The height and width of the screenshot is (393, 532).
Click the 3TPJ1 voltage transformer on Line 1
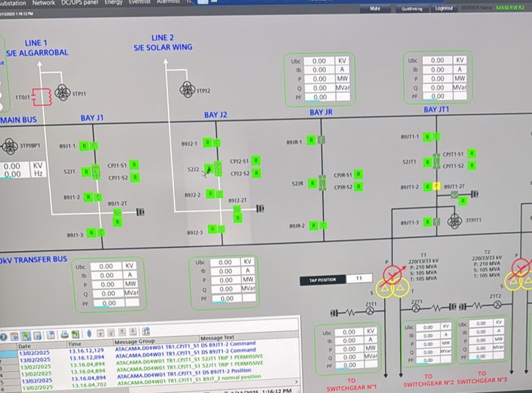tap(63, 91)
